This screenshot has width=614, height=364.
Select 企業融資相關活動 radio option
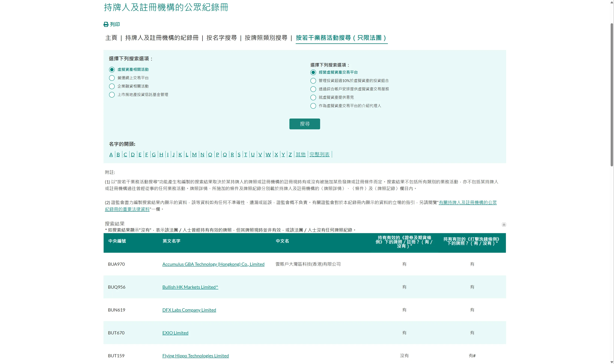point(112,86)
